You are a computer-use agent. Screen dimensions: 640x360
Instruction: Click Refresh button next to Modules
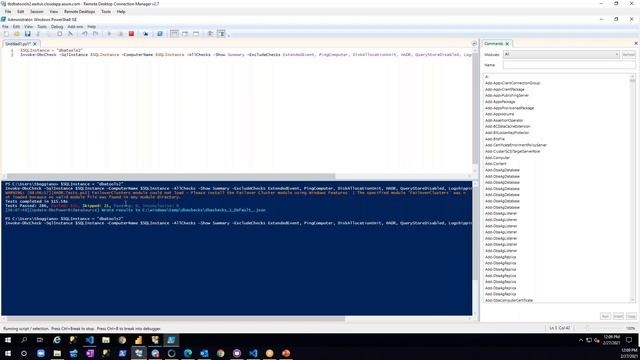(629, 55)
